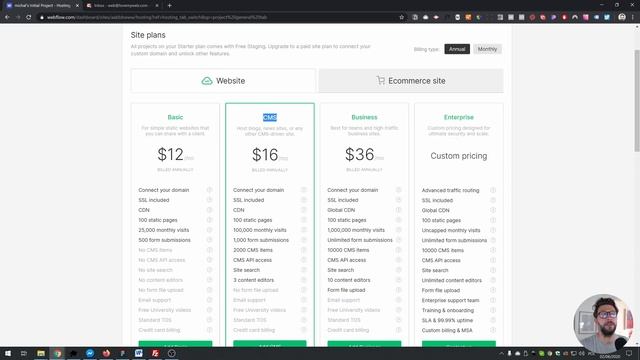Click the Basic plan green add button
640x360 pixels.
point(175,344)
